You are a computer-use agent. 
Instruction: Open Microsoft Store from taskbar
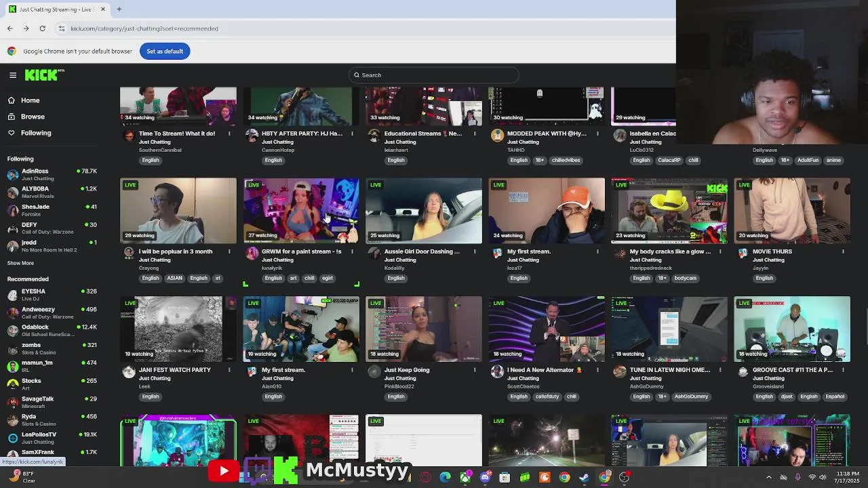[505, 477]
